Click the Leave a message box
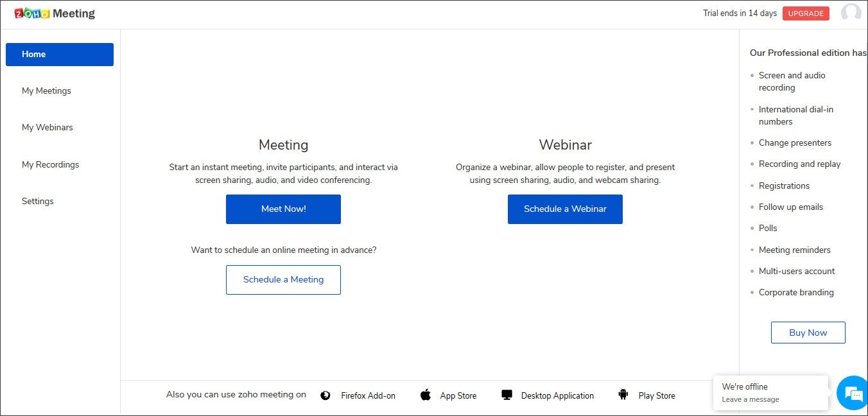 click(770, 393)
